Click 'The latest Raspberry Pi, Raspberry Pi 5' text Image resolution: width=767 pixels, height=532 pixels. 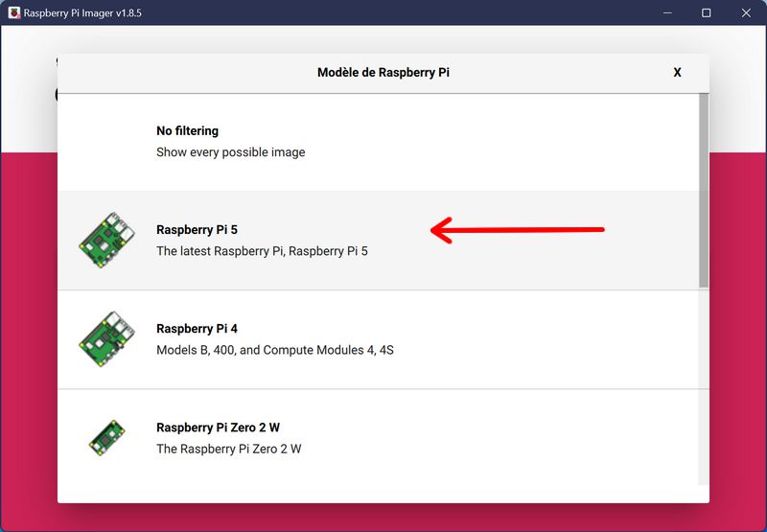(x=262, y=251)
